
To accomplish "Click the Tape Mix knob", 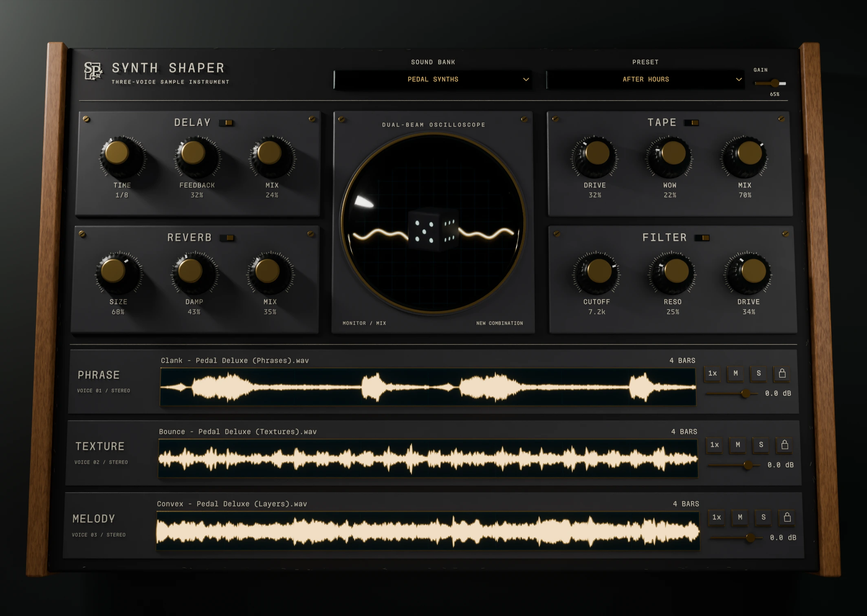I will click(745, 157).
